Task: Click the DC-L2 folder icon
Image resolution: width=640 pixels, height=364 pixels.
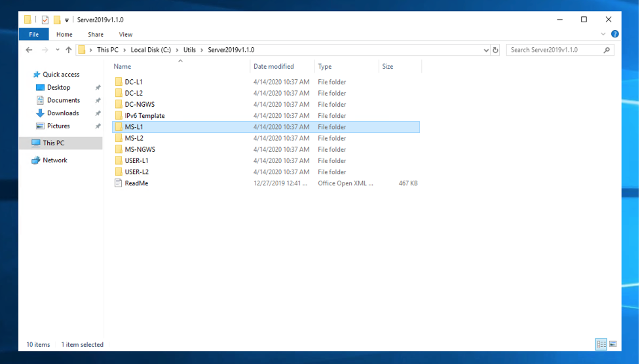Action: pyautogui.click(x=119, y=93)
